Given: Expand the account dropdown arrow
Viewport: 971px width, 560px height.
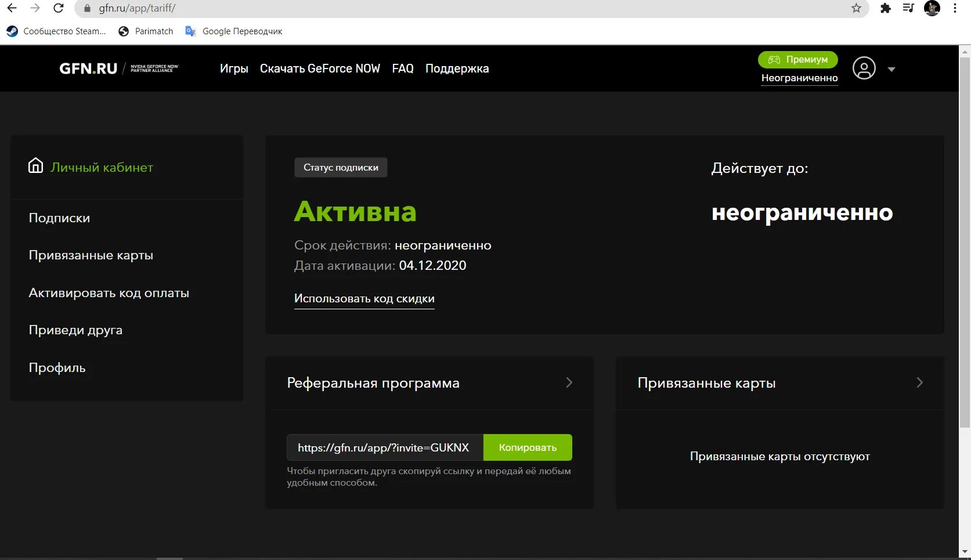Looking at the screenshot, I should click(891, 70).
